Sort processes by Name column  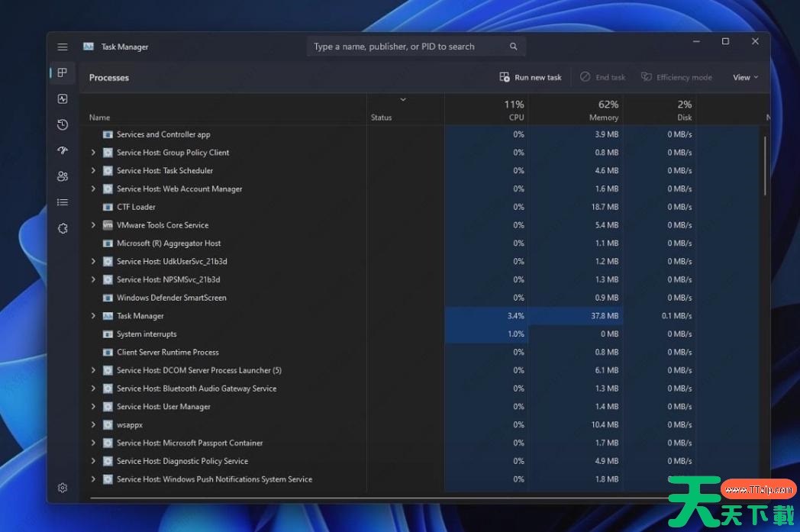pos(99,118)
